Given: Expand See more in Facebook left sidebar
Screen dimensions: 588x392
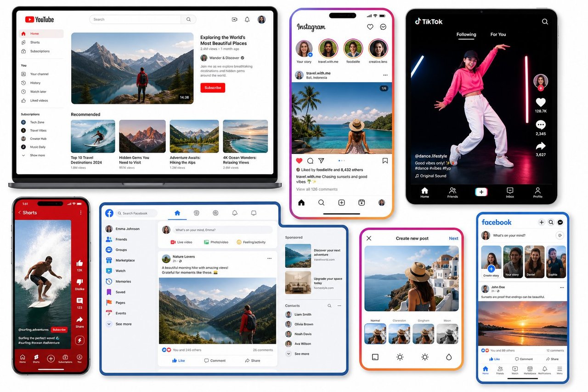Looking at the screenshot, I should click(119, 324).
